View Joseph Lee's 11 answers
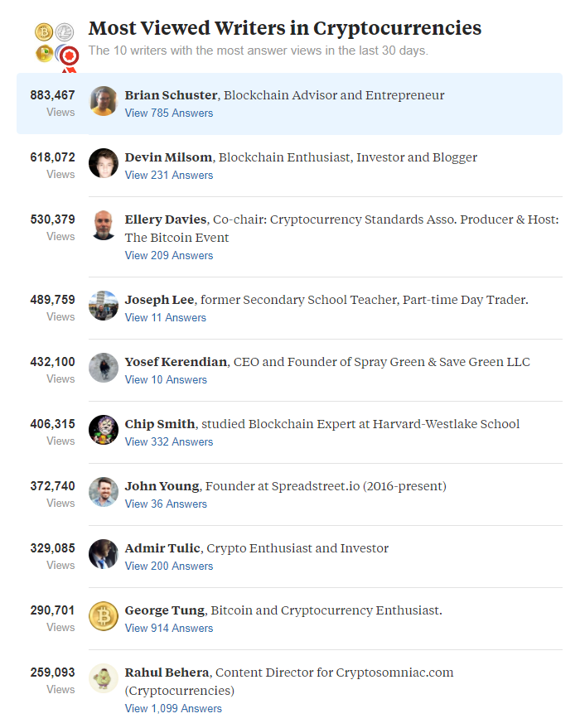 click(x=166, y=318)
